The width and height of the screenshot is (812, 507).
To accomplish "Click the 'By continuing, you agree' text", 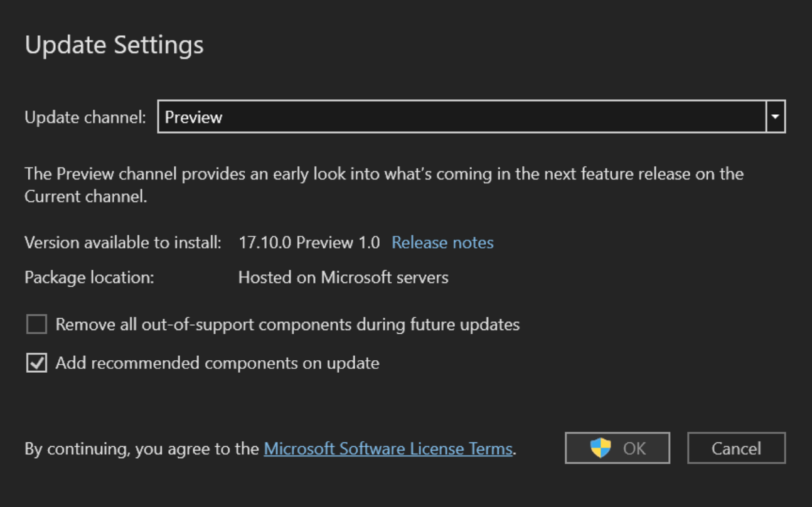I will [142, 449].
